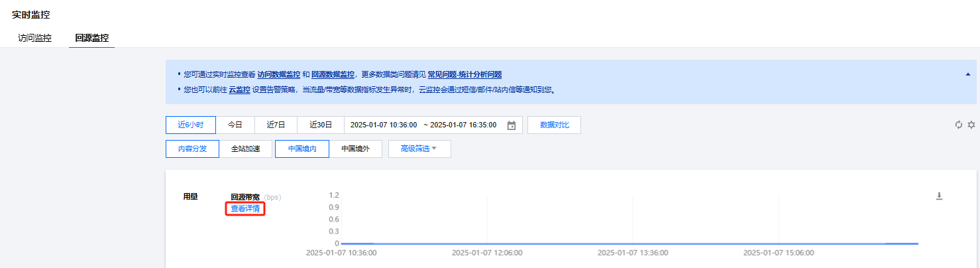Image resolution: width=980 pixels, height=268 pixels.
Task: Open the 访问数据监控 link
Action: click(x=278, y=74)
